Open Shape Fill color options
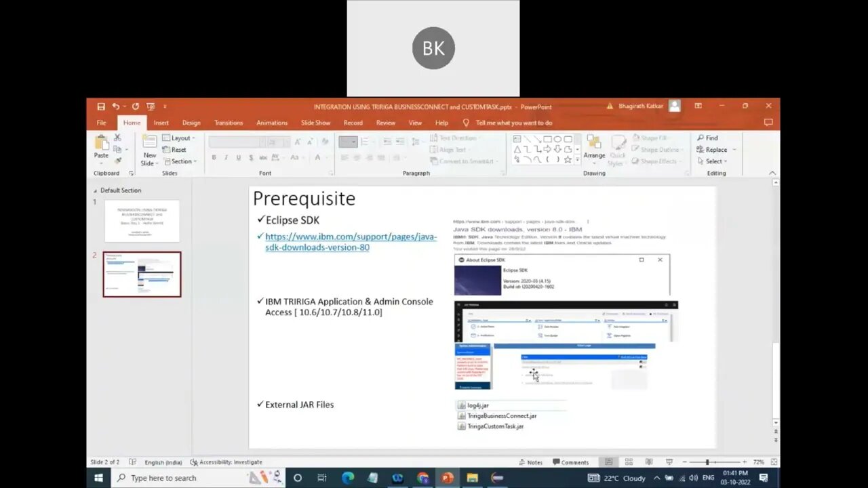Viewport: 868px width, 488px height. (650, 138)
